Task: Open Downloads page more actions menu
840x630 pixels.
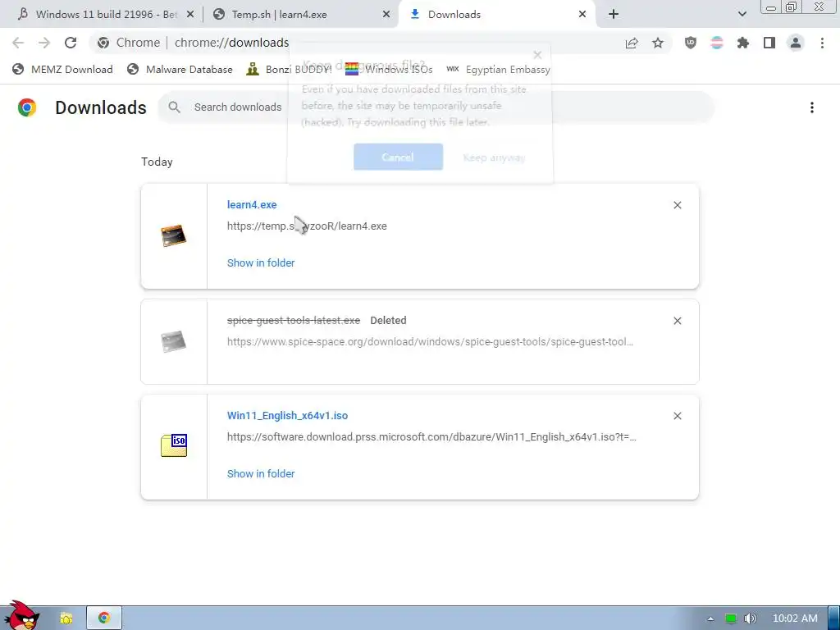Action: [x=812, y=107]
